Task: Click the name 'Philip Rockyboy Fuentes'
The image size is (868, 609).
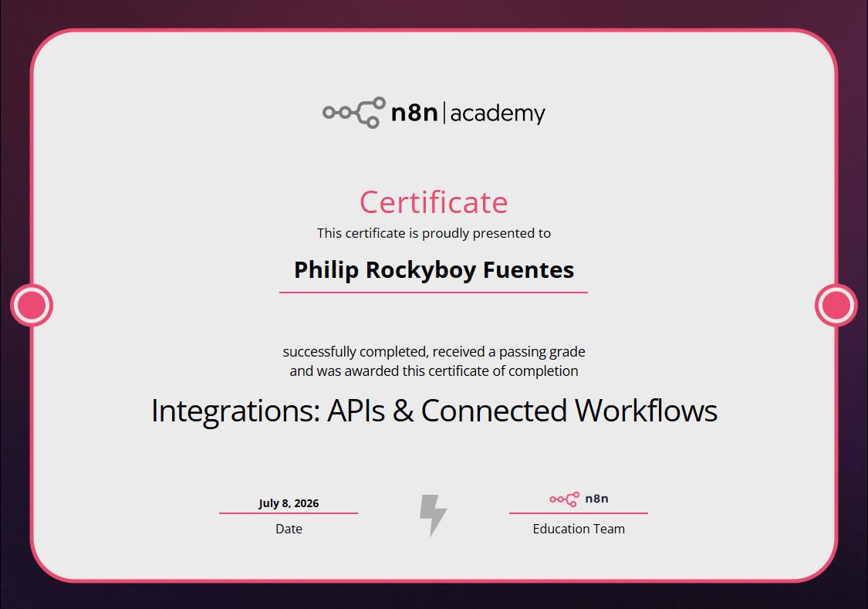Action: point(434,270)
